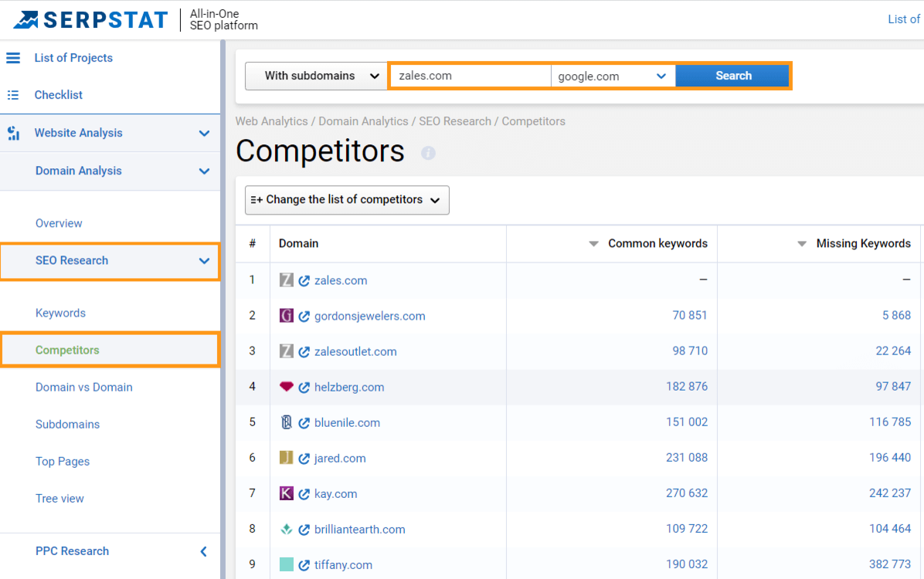
Task: Click the zalesoutlet.com favicon
Action: click(x=287, y=351)
